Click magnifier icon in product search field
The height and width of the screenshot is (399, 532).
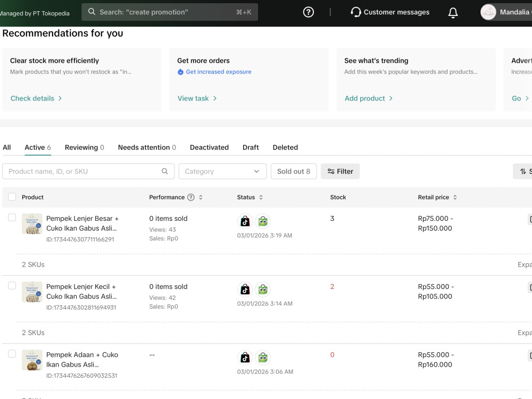coord(164,171)
